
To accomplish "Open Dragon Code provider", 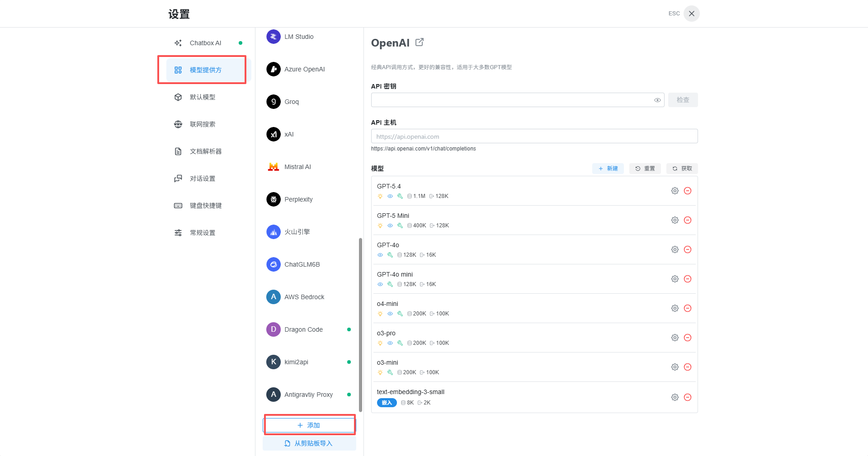I will click(x=309, y=329).
